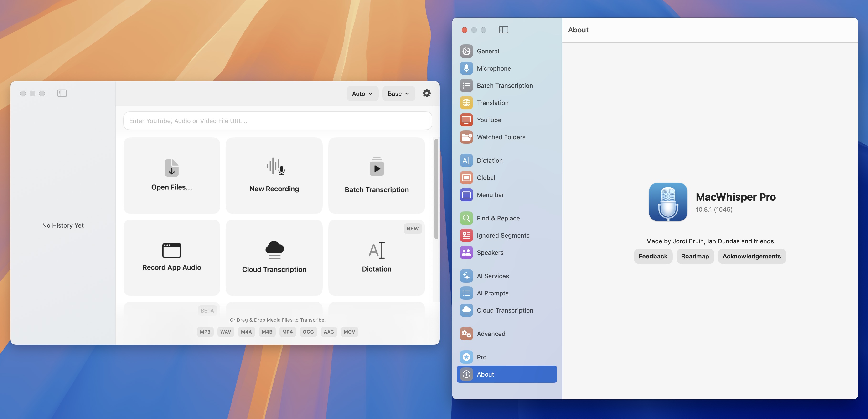Click the WAV format tag
The height and width of the screenshot is (419, 868).
pos(226,332)
